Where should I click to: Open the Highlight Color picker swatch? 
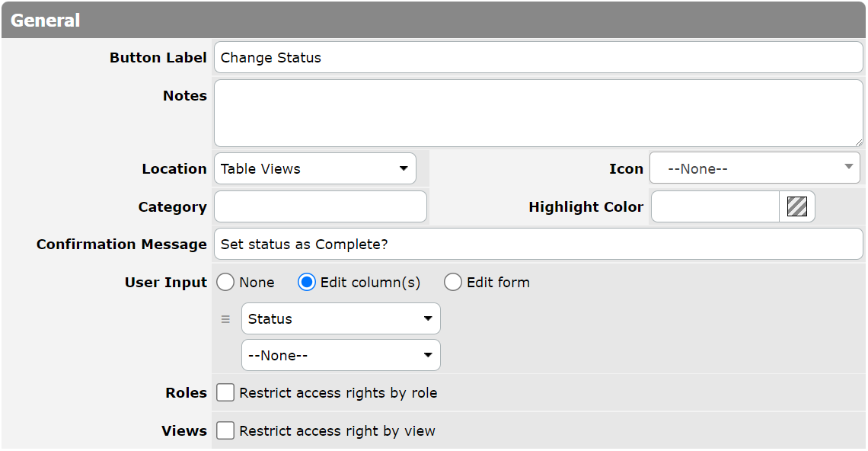[x=797, y=206]
